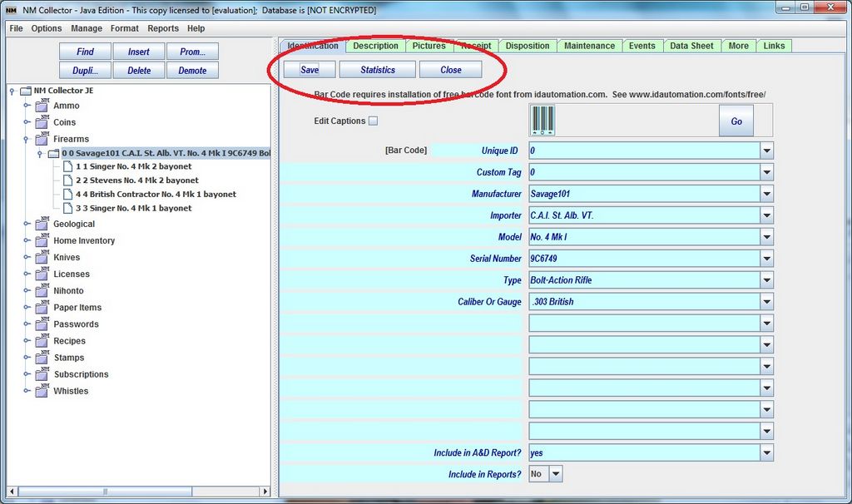Expand the Geological tree node
The width and height of the screenshot is (852, 504).
[x=27, y=225]
